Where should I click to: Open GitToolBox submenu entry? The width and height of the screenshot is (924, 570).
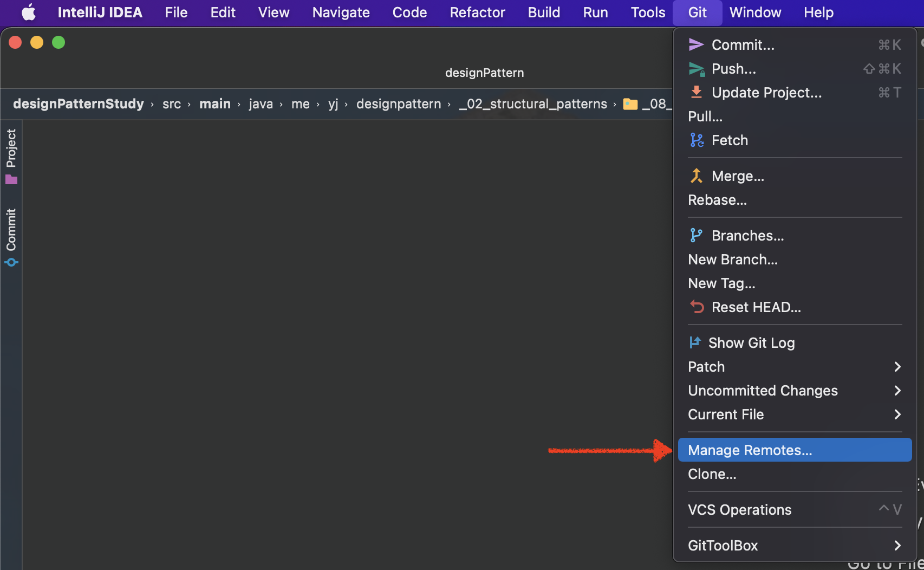(795, 546)
